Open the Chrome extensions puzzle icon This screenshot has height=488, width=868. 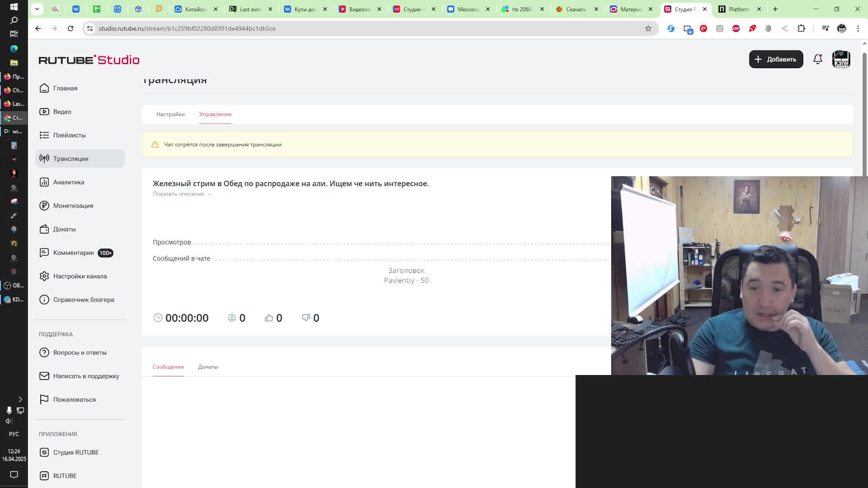[x=801, y=28]
